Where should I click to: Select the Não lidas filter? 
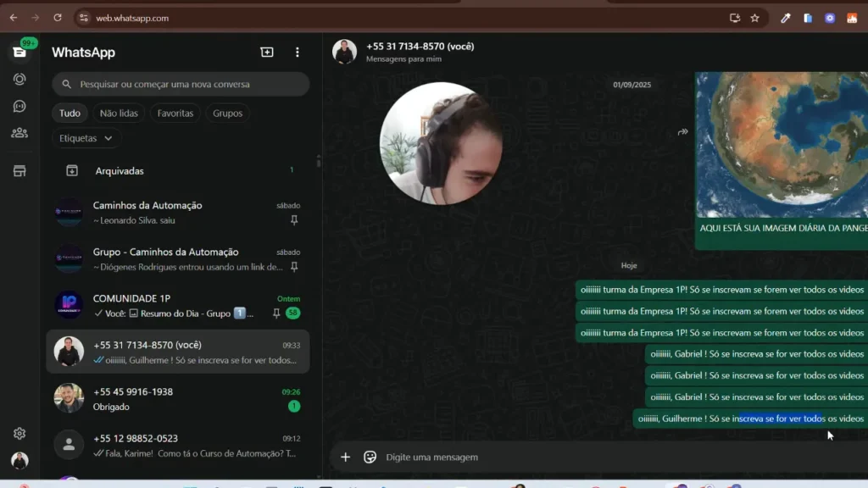coord(119,114)
